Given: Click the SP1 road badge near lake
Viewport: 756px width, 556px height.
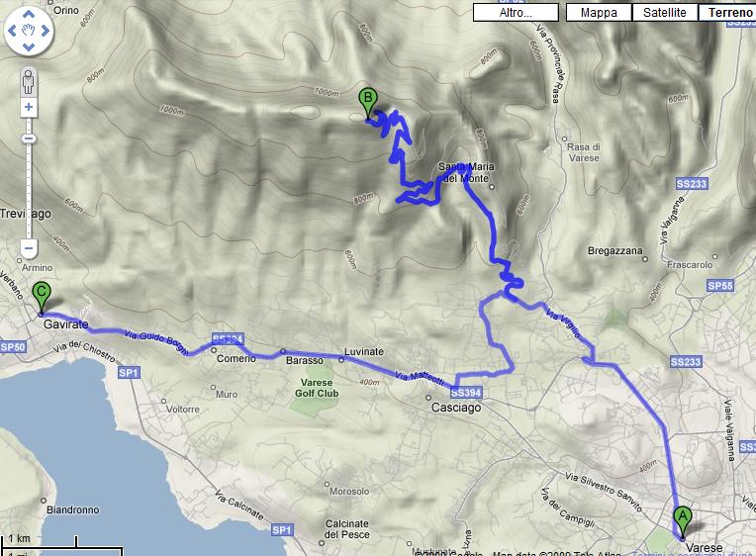Looking at the screenshot, I should point(129,372).
